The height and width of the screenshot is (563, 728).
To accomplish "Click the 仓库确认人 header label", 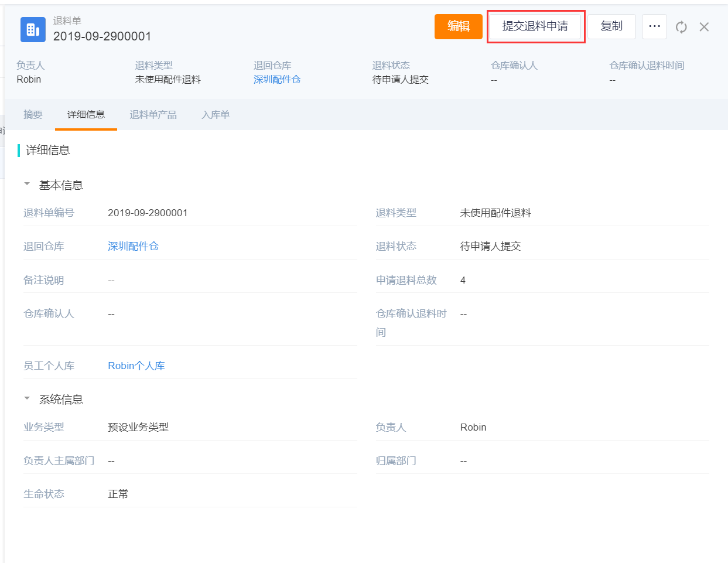I will click(x=514, y=66).
